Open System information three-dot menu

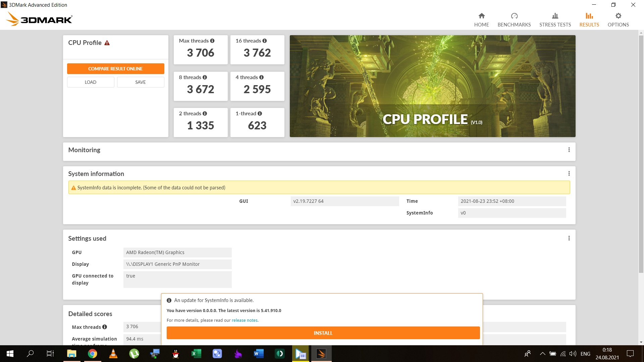[x=569, y=174]
